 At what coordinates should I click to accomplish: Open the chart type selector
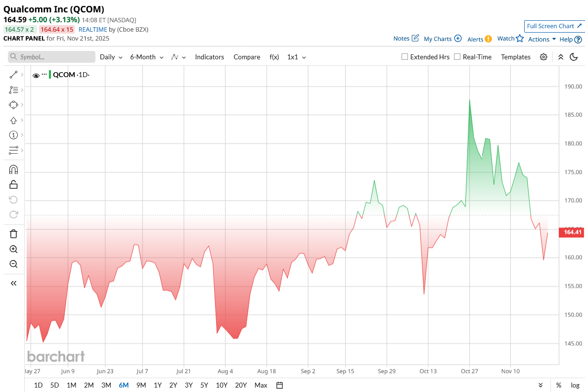[178, 57]
